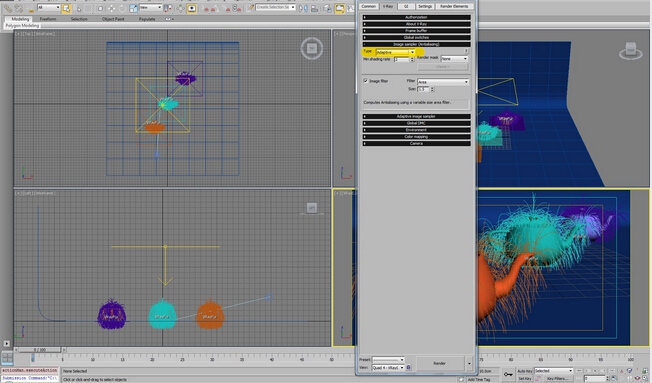This screenshot has width=652, height=383.
Task: Open the selection filter All dropdown
Action: coord(49,7)
